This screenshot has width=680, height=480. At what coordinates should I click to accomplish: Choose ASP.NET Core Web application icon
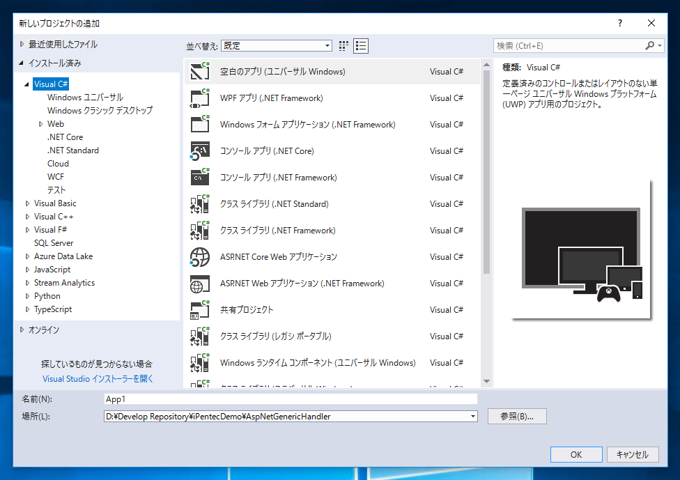pos(200,257)
